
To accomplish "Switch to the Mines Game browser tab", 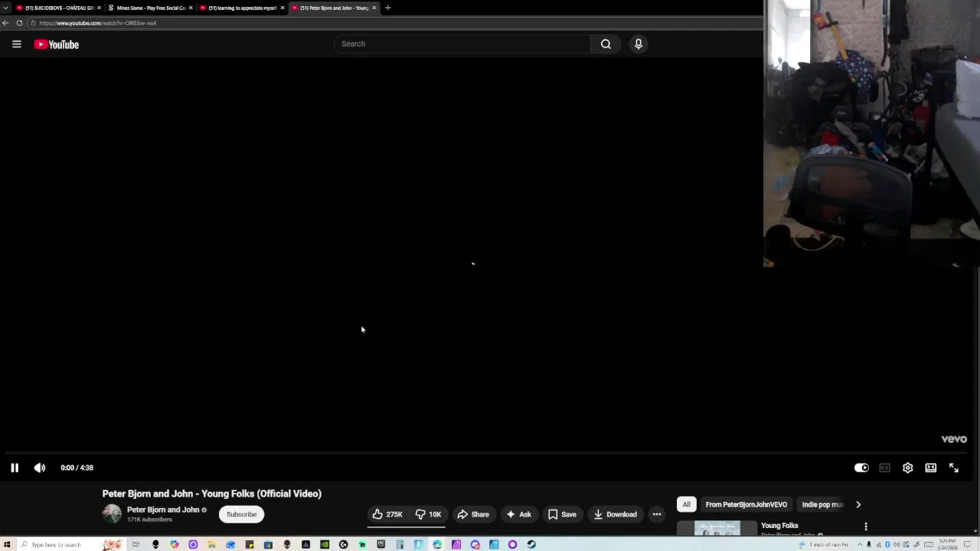I will tap(149, 8).
